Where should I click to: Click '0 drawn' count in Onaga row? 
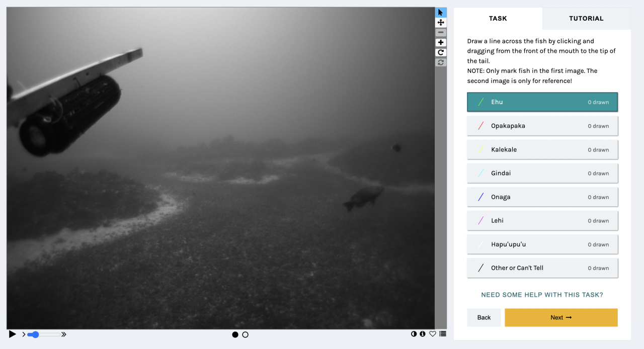click(598, 197)
